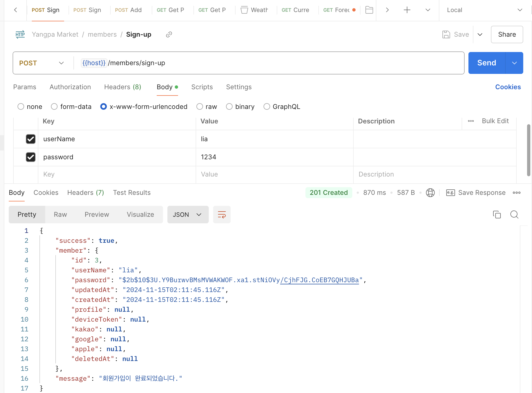Viewport: 532px width, 393px height.
Task: Click the word wrap icon in the response toolbar
Action: click(x=222, y=215)
